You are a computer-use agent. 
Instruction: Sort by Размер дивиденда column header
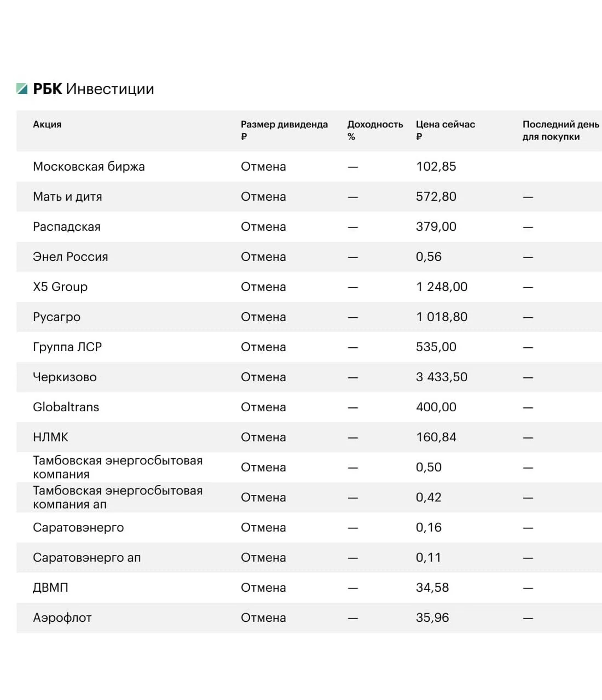click(284, 130)
